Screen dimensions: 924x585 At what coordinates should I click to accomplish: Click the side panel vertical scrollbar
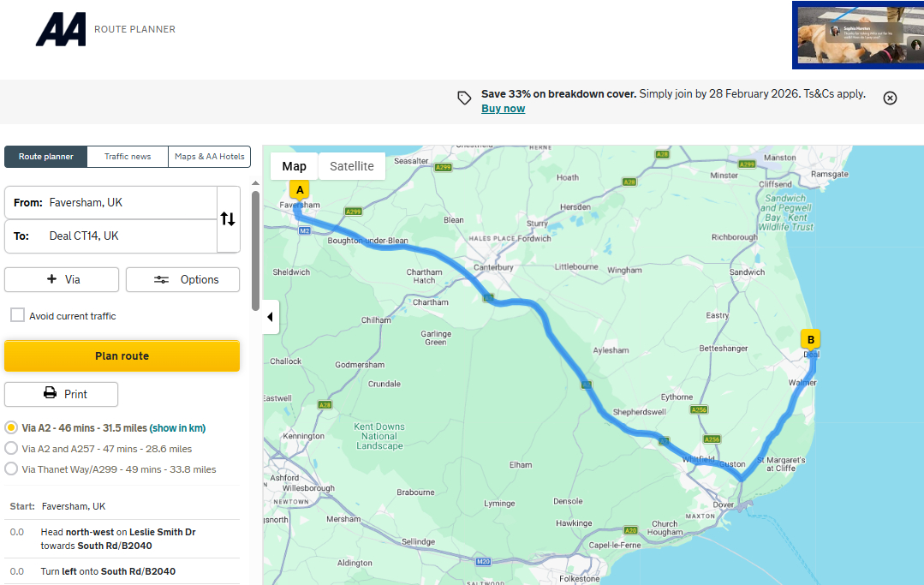255,248
